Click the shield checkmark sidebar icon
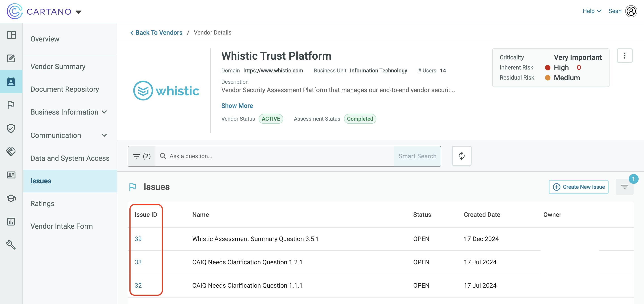Screen dimensions: 644x304 click(x=11, y=128)
